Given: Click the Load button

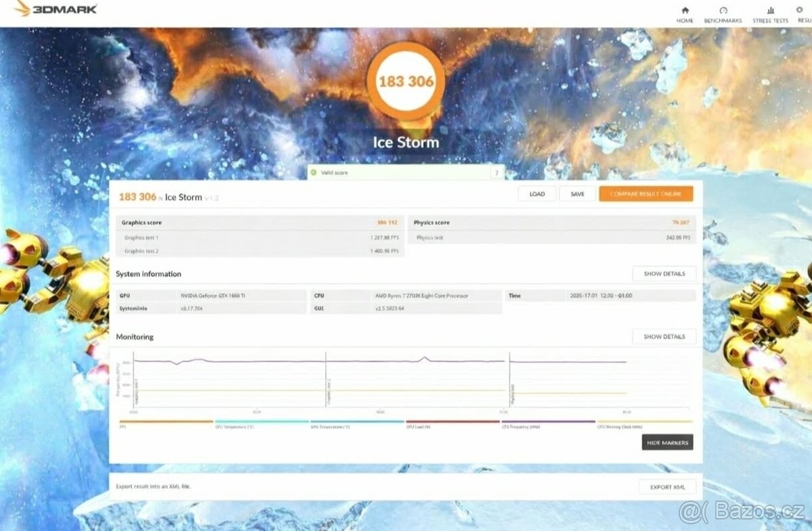Looking at the screenshot, I should pos(537,193).
